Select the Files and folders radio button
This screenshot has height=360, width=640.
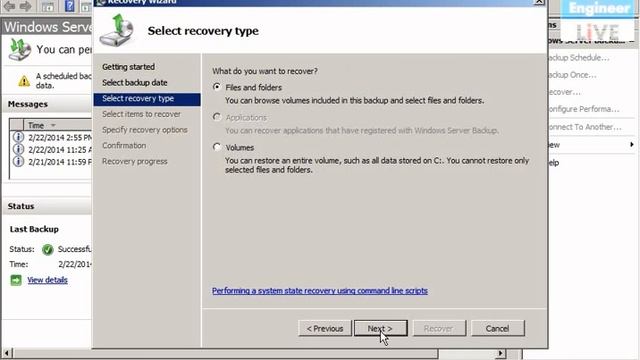pos(217,87)
